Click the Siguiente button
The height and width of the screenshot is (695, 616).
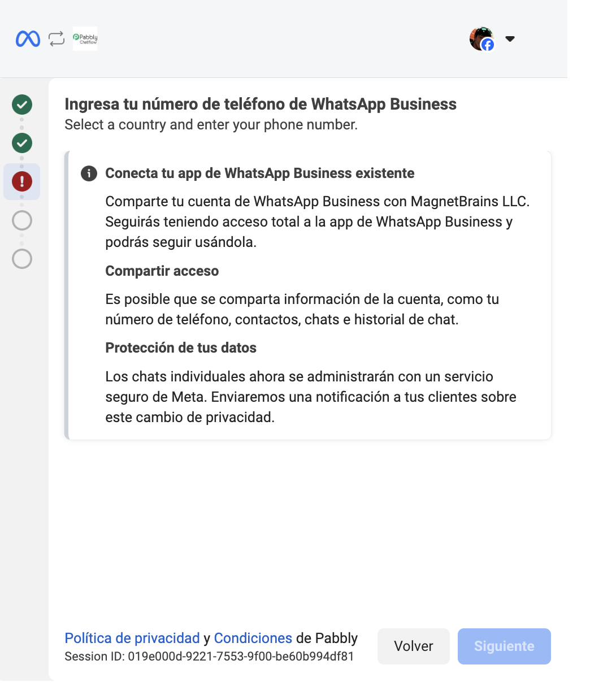point(504,646)
